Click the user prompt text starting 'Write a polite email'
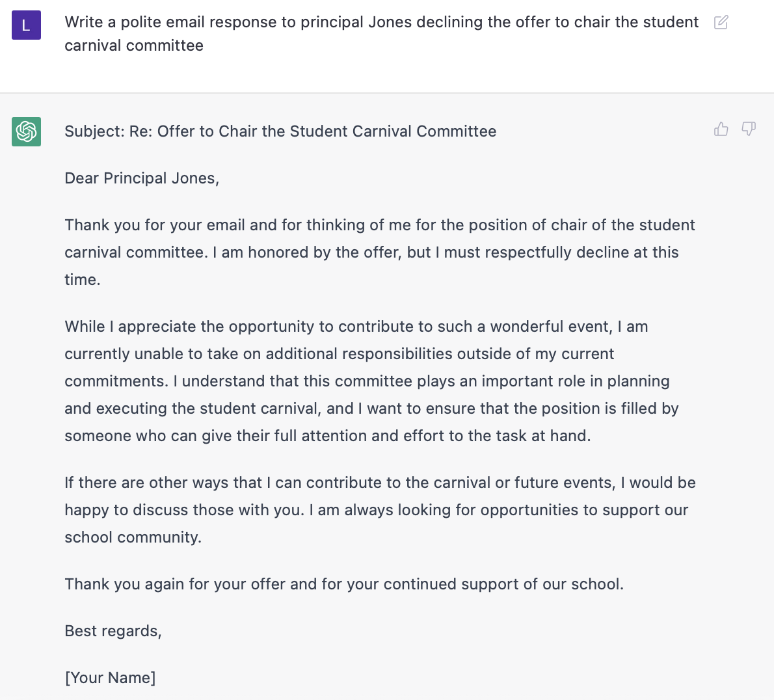 pyautogui.click(x=381, y=22)
